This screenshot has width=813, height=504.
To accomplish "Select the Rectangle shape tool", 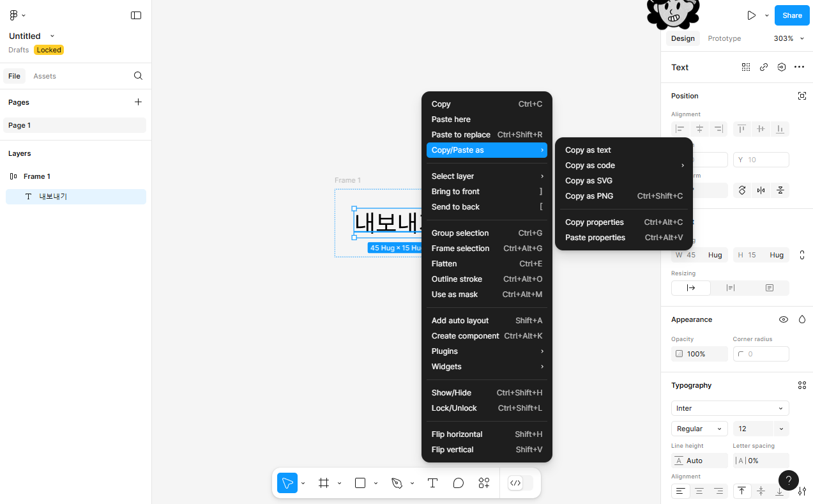I will click(x=360, y=483).
